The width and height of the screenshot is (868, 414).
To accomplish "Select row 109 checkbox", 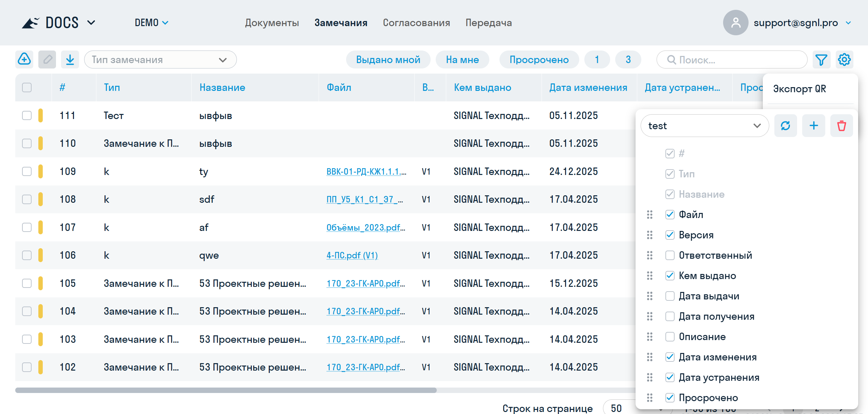I will (27, 172).
